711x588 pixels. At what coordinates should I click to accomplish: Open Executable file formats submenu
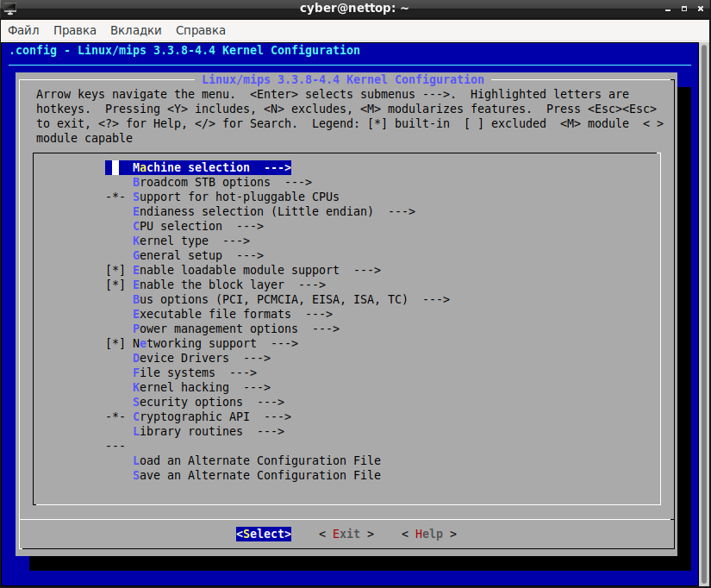point(233,314)
